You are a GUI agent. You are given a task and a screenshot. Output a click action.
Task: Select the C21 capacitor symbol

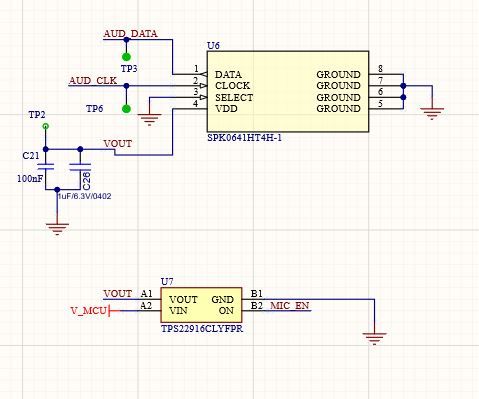46,167
